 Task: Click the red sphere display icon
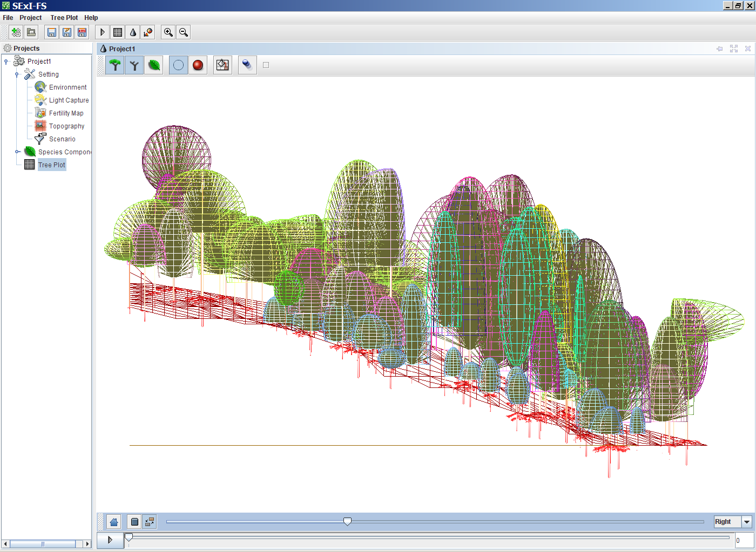pos(198,65)
